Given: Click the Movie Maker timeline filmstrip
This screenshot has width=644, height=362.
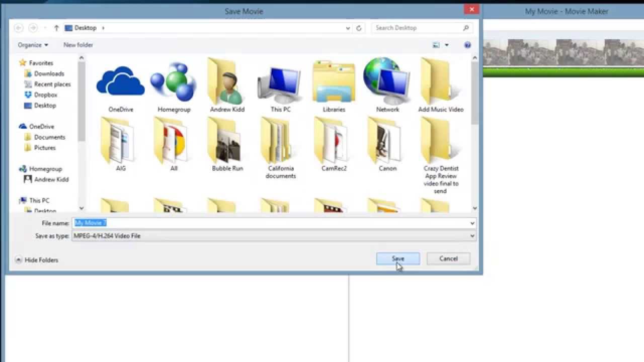Looking at the screenshot, I should (563, 52).
